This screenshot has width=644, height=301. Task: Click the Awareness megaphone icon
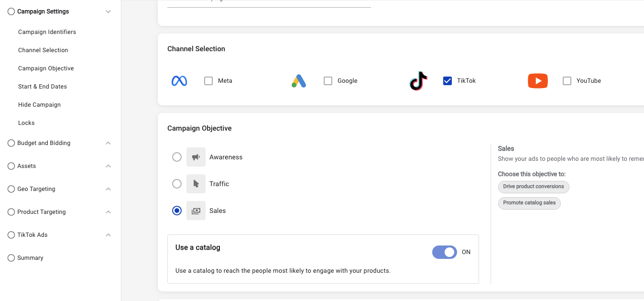pos(196,157)
